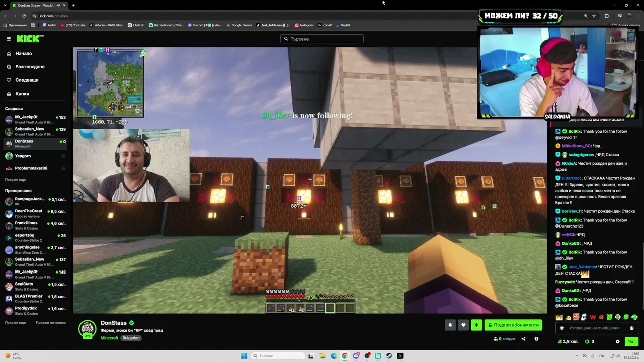
Task: Open BLASTPremier recommended channel
Action: [35, 298]
